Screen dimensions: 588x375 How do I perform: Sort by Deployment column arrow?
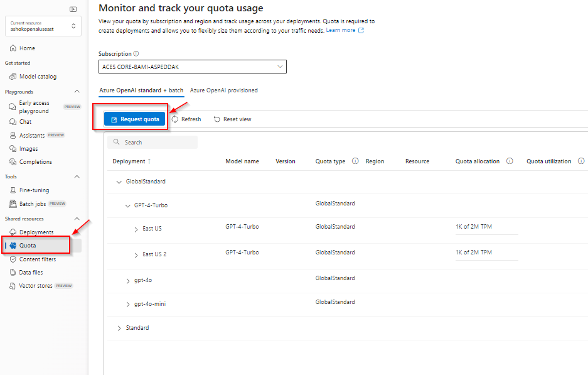coord(149,161)
